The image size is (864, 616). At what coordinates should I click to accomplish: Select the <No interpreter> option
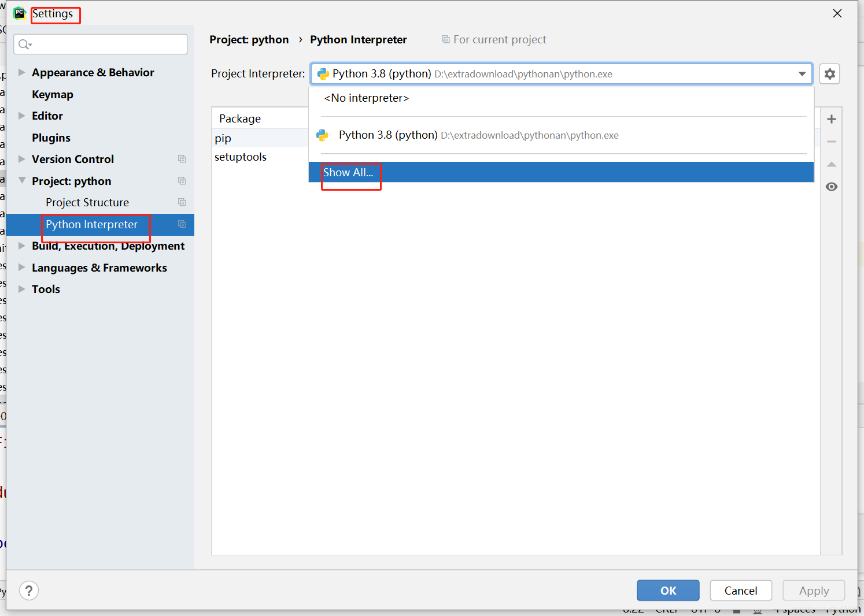pos(561,98)
